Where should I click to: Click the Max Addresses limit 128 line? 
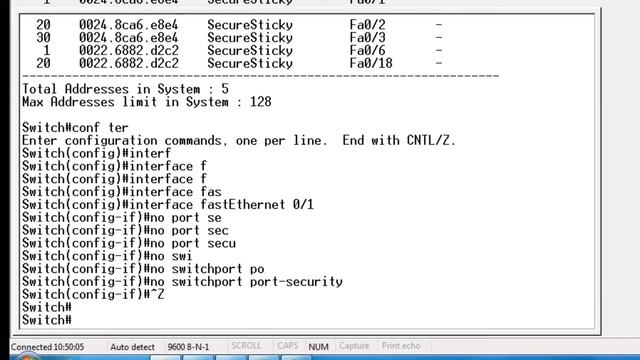(x=147, y=102)
